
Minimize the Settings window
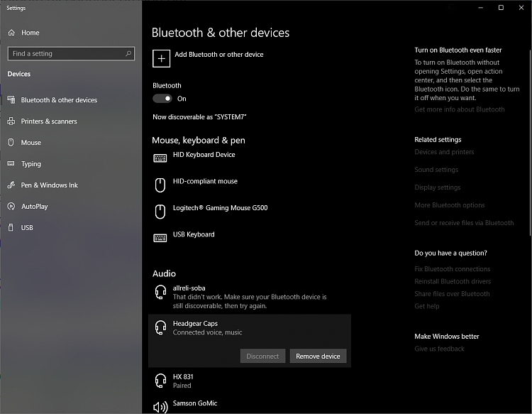480,8
